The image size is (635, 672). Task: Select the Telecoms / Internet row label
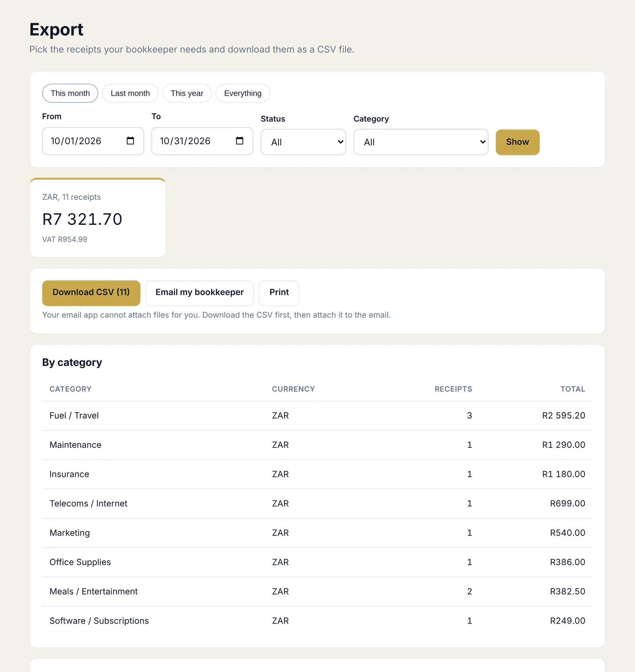pyautogui.click(x=89, y=504)
